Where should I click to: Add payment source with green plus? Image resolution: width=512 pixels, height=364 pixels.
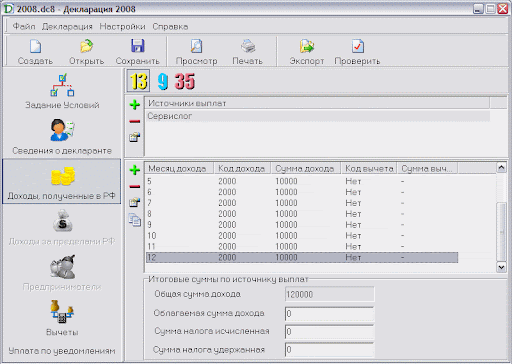(x=135, y=105)
